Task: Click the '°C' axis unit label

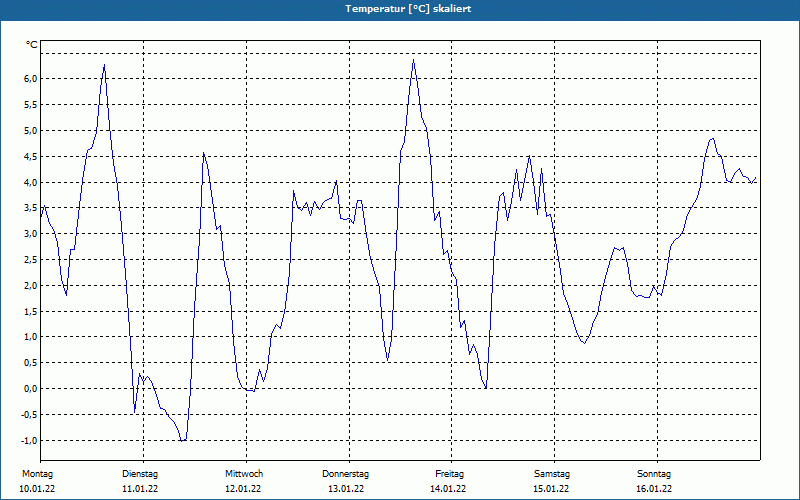Action: 32,45
